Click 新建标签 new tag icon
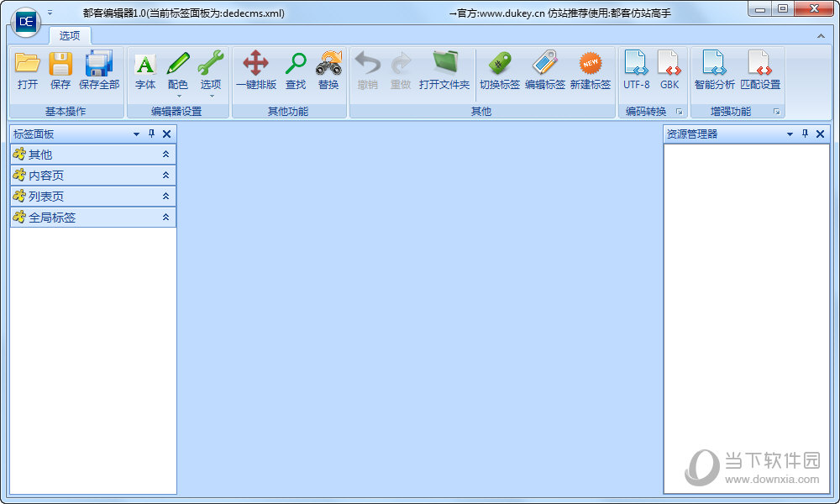 591,71
